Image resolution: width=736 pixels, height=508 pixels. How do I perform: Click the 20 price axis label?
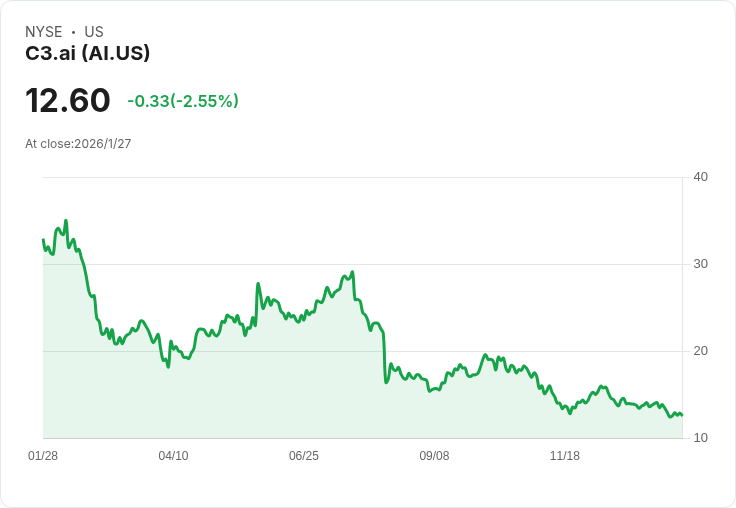[700, 351]
